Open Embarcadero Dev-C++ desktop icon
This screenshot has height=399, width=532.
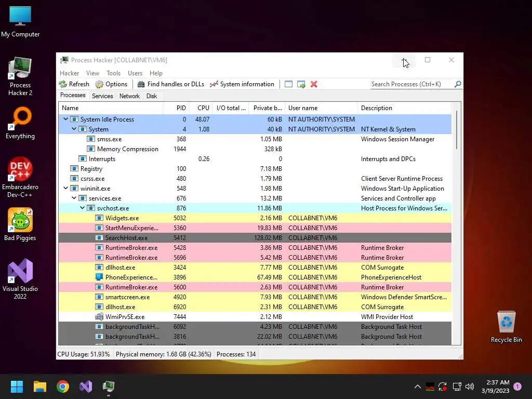20,178
